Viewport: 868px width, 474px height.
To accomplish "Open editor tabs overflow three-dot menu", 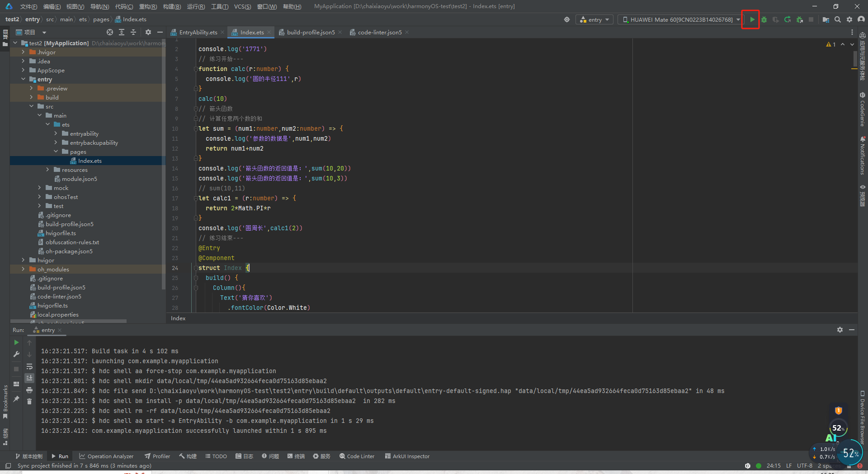I will coord(852,32).
